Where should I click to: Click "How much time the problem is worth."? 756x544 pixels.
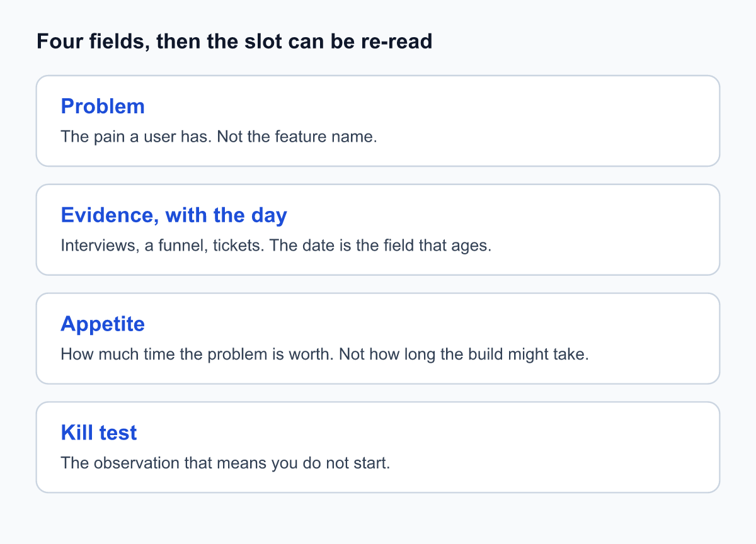(197, 354)
